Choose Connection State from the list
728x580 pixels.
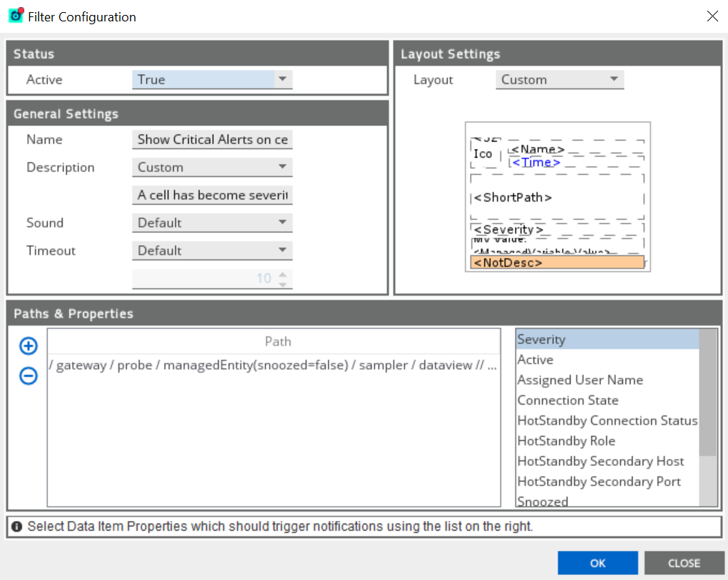point(568,400)
